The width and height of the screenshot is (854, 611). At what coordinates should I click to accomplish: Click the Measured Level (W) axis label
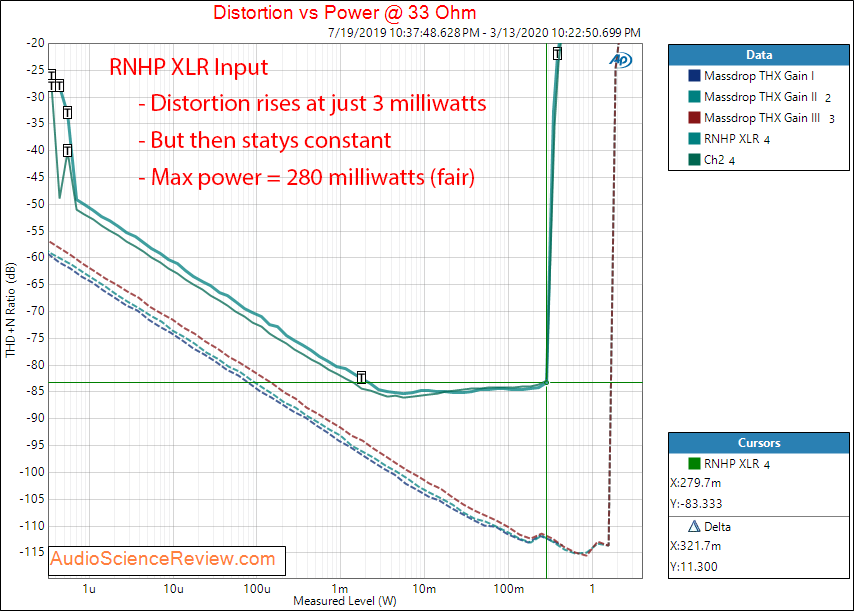pos(345,601)
